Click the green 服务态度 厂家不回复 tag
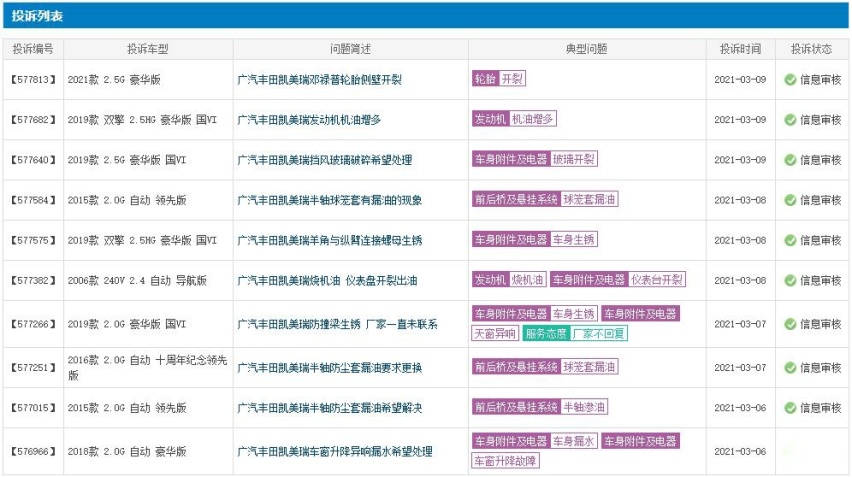Viewport: 852px width, 477px height. (575, 334)
